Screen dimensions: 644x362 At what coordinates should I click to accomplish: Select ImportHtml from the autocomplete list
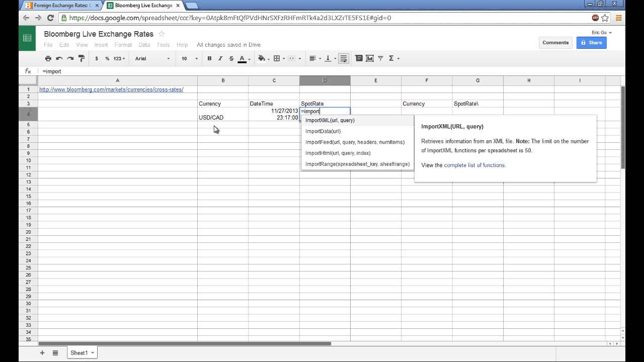(338, 153)
